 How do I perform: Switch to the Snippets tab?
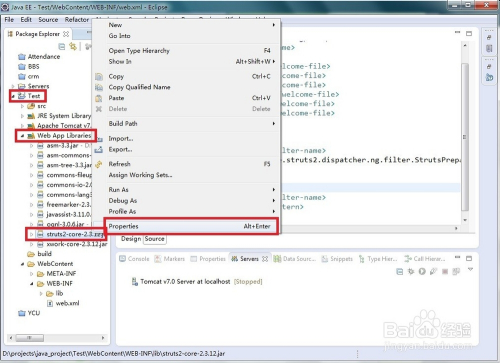[x=337, y=259]
